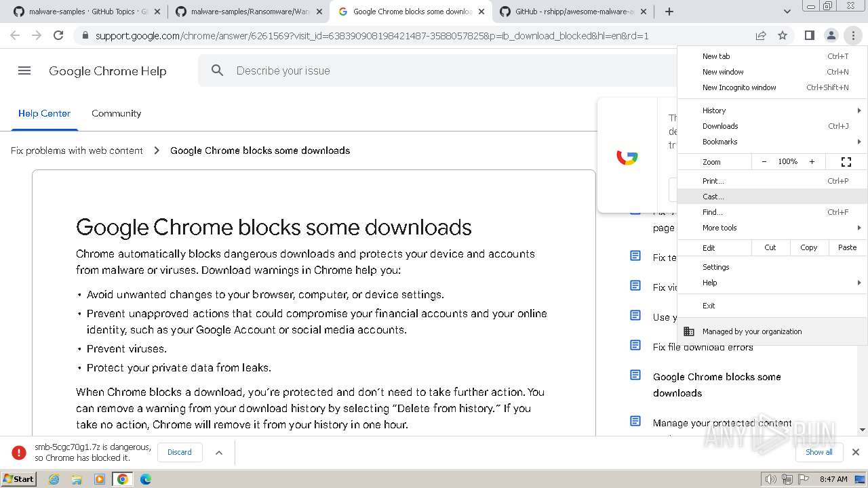The height and width of the screenshot is (488, 868).
Task: Choose New Incognito window
Action: coord(772,87)
